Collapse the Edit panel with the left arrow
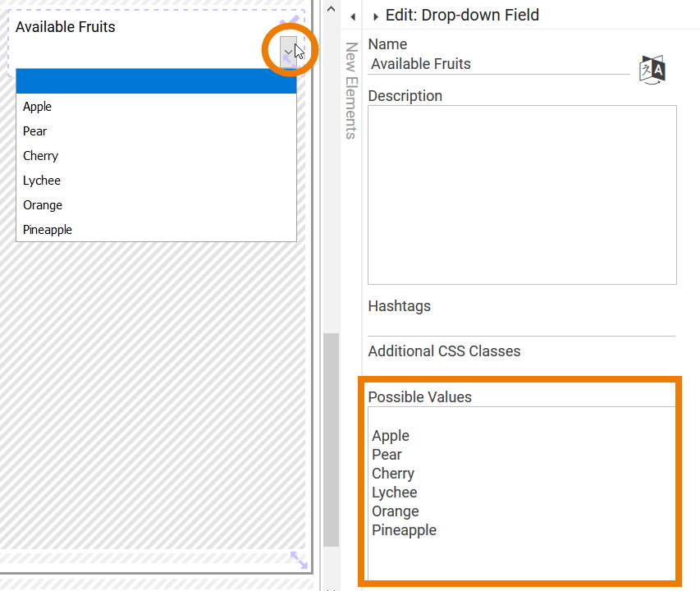 click(x=353, y=15)
